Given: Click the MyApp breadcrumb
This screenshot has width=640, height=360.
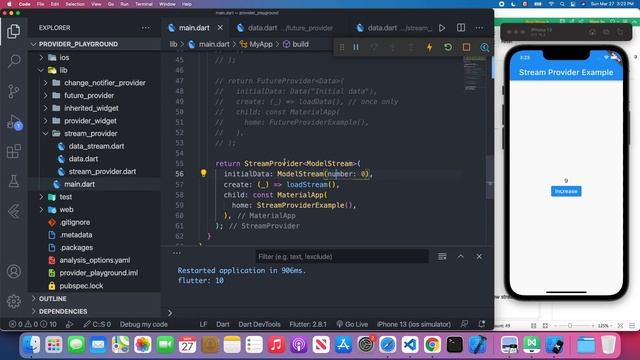Looking at the screenshot, I should [260, 44].
